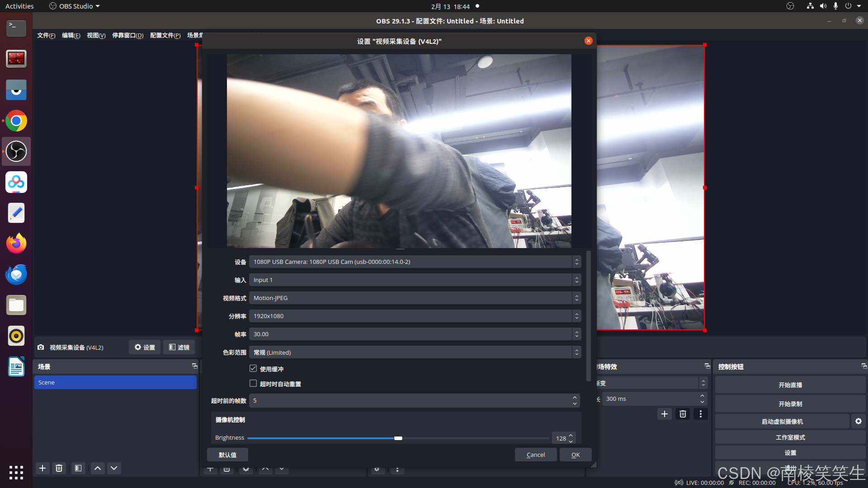The image size is (868, 488).
Task: Open the 分辨率 1920x1080 dropdown
Action: click(x=414, y=316)
